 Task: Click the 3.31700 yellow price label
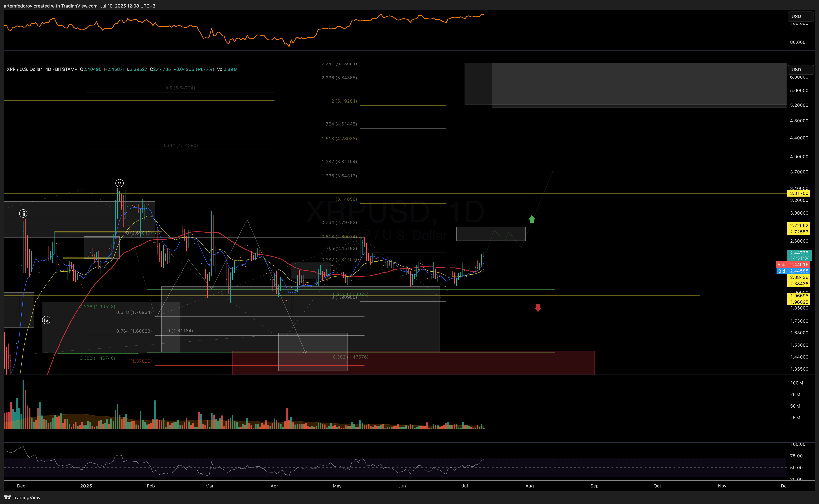tap(799, 193)
